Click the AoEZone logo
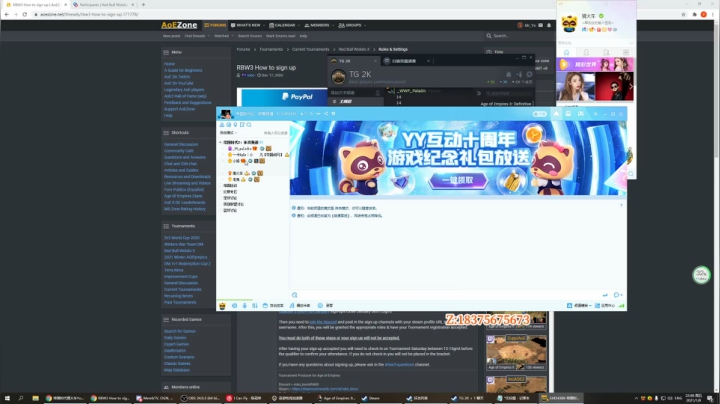Viewport: 720px width, 404px height. pyautogui.click(x=179, y=25)
